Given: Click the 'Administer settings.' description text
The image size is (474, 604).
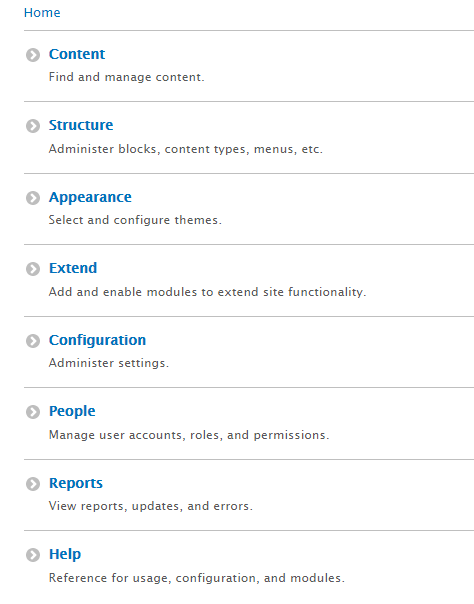Looking at the screenshot, I should pos(109,363).
